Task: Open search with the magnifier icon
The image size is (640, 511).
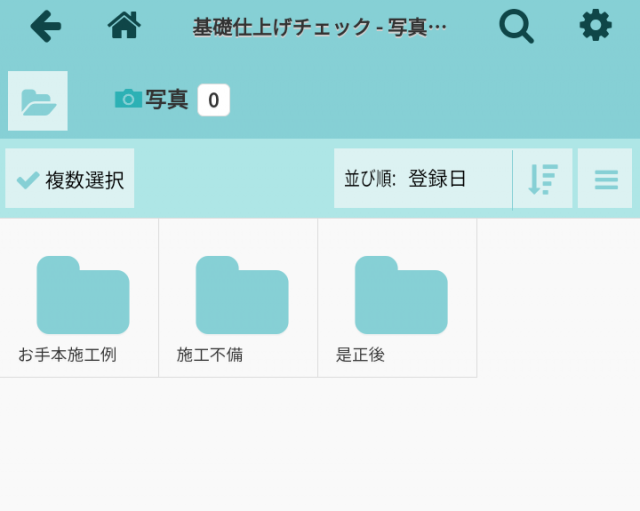Action: 516,26
